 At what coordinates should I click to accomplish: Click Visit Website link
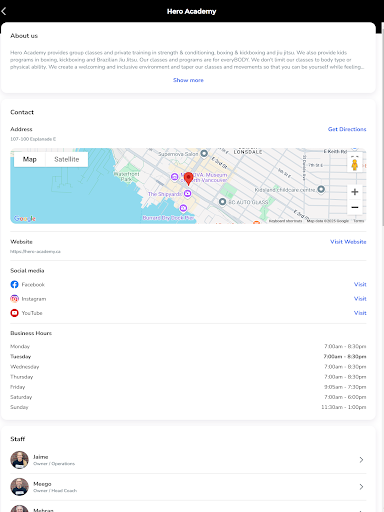pos(348,242)
